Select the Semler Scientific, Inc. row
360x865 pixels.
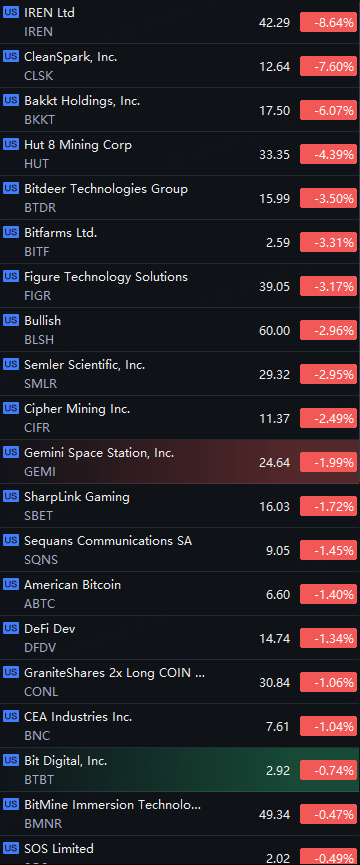coord(180,373)
